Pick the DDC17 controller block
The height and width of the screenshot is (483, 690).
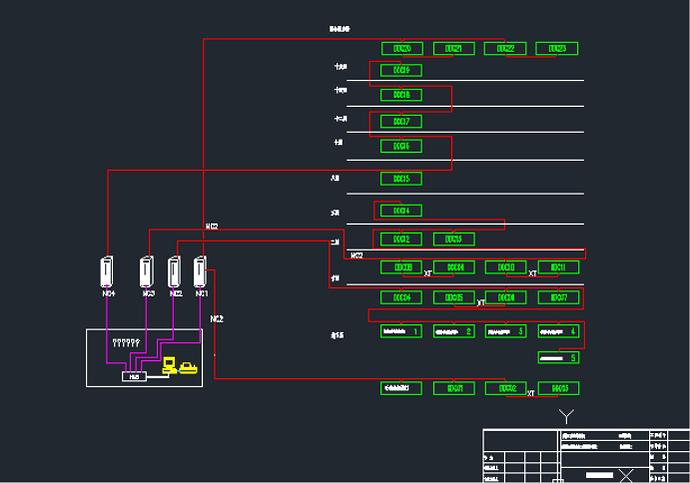click(401, 121)
